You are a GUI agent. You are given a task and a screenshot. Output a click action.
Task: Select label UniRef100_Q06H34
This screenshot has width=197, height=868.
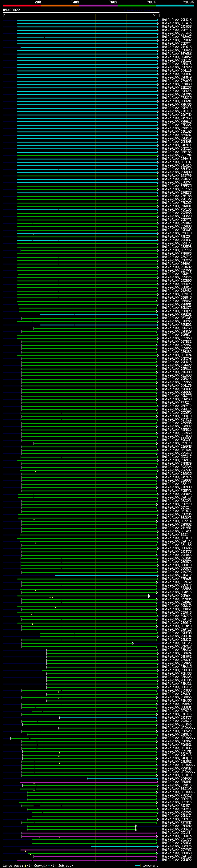click(x=177, y=335)
